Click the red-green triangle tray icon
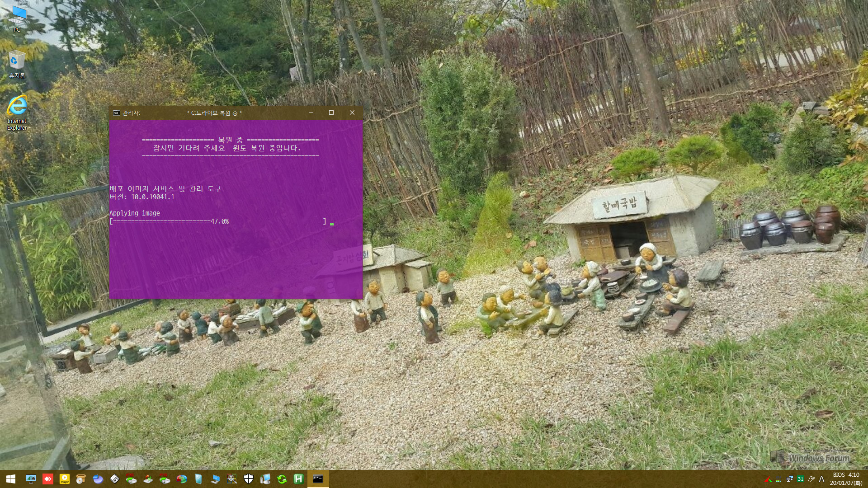This screenshot has width=868, height=488. 768,479
